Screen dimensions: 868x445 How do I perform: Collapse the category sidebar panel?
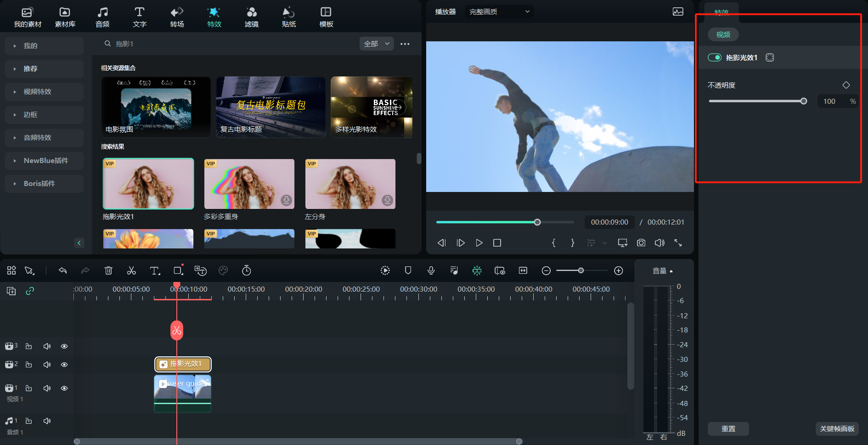[x=79, y=243]
